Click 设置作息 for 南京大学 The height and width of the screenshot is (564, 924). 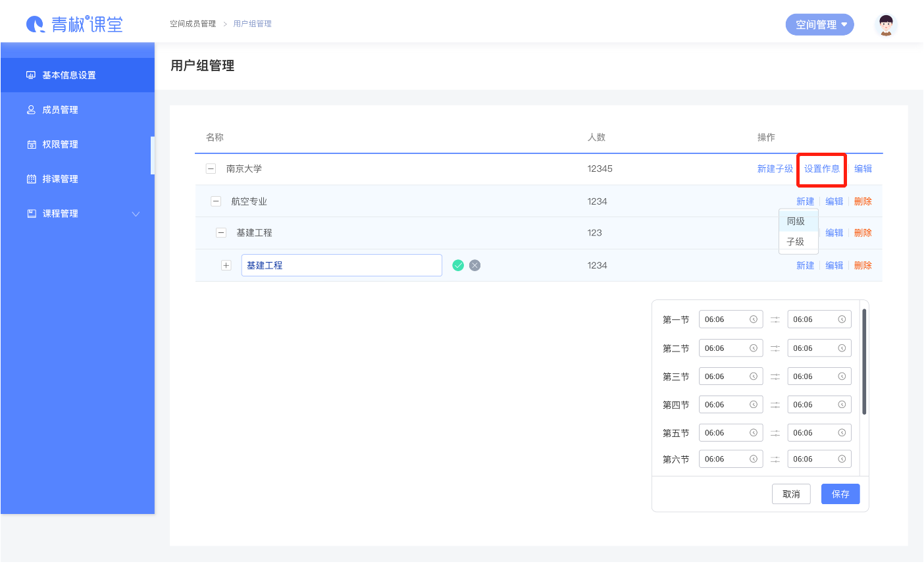coord(822,168)
